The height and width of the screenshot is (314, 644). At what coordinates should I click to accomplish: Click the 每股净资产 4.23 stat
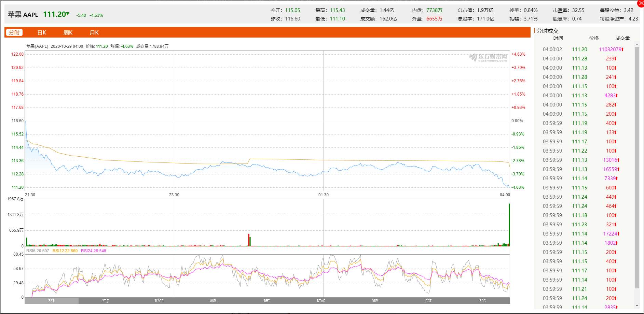pyautogui.click(x=619, y=19)
